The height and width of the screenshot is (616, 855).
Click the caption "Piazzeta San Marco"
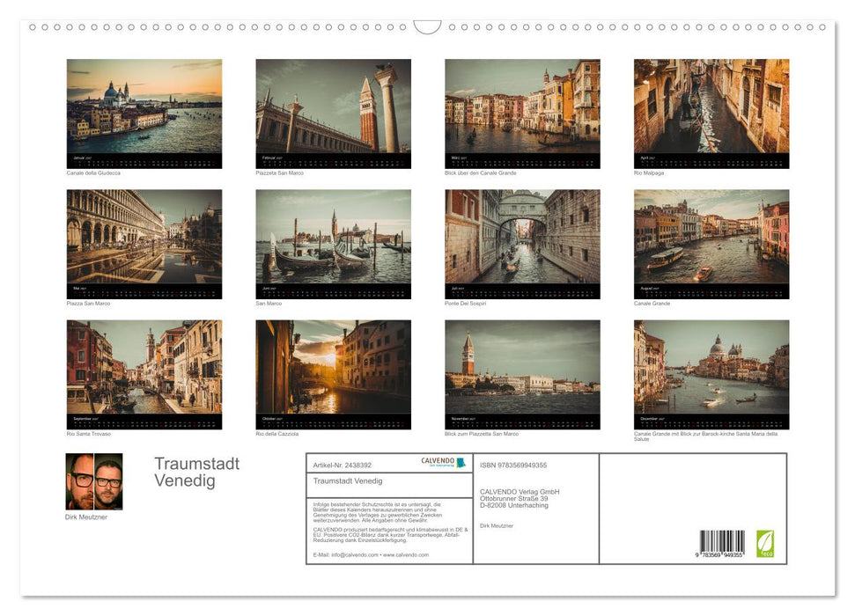(279, 172)
